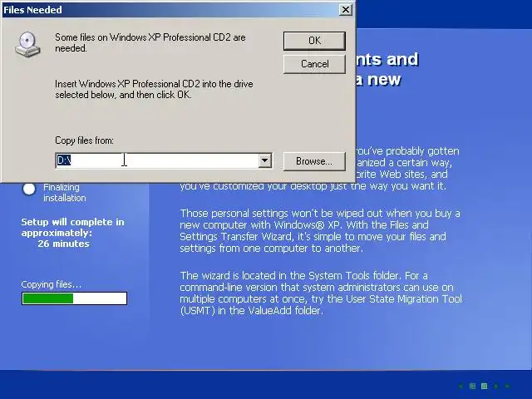Screen dimensions: 532x399
Task: Open the Browse file picker
Action: (x=314, y=160)
